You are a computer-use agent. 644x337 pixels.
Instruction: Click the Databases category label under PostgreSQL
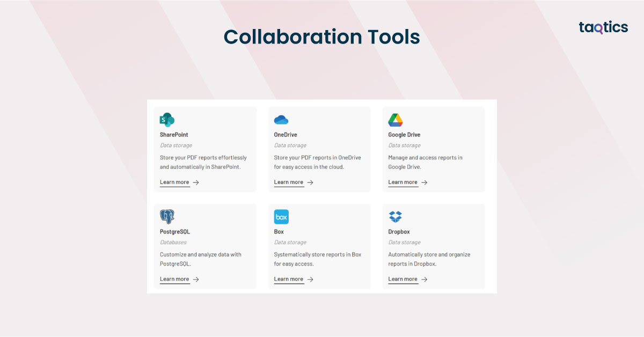click(x=173, y=243)
